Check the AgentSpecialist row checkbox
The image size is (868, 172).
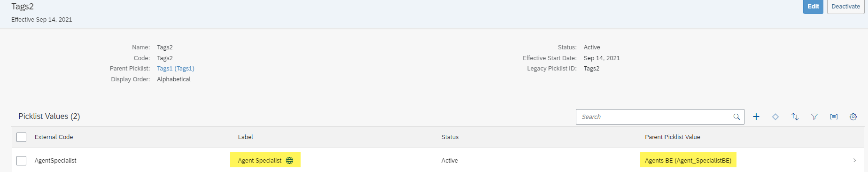[21, 161]
